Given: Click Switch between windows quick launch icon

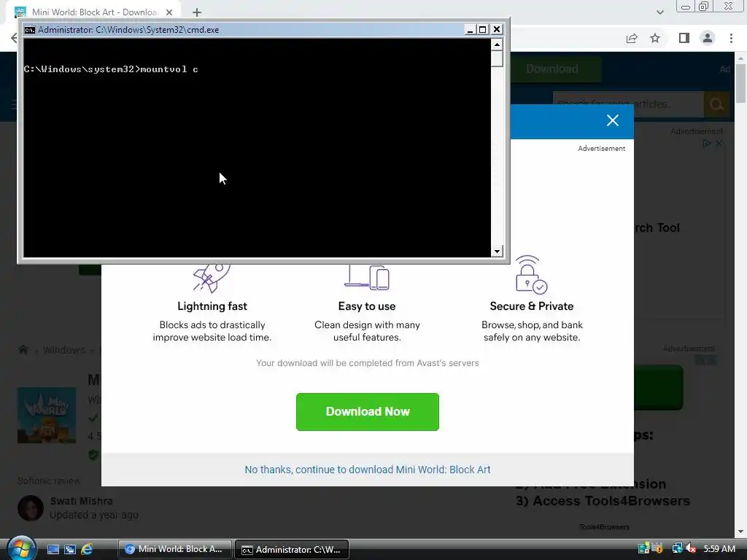Looking at the screenshot, I should pos(69,549).
